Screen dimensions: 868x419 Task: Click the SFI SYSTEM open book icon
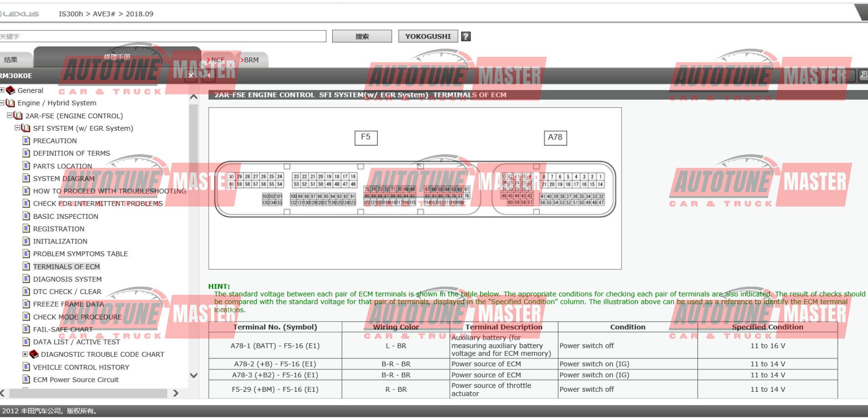click(x=26, y=128)
